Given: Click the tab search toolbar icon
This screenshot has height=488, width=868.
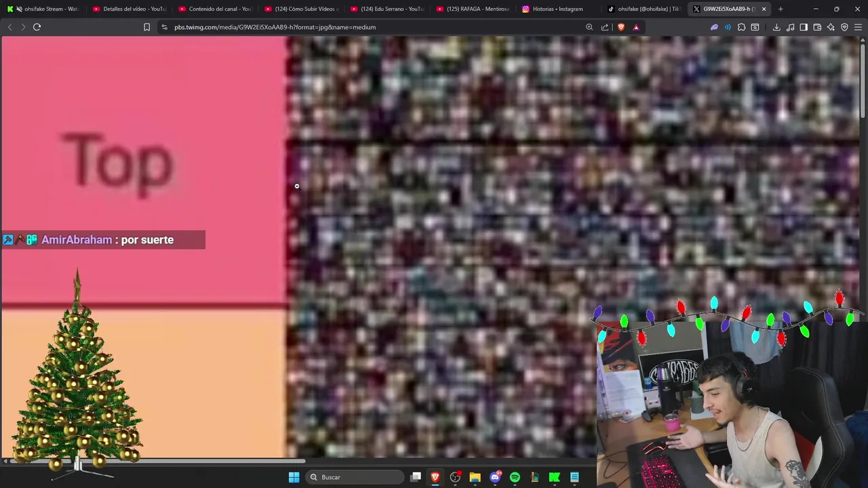Looking at the screenshot, I should (x=755, y=27).
